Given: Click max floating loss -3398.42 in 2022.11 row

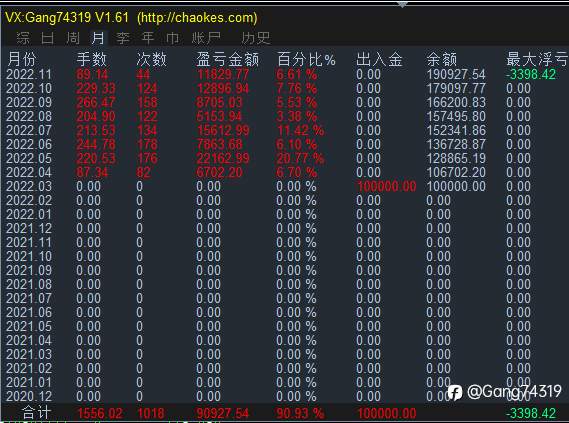Looking at the screenshot, I should click(531, 74).
